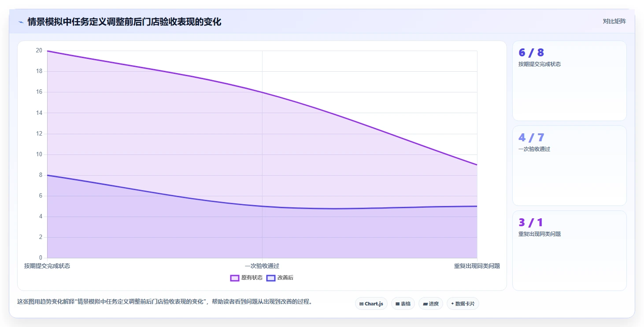644x327 pixels.
Task: Toggle the 原有状态 legend entry
Action: [246, 278]
